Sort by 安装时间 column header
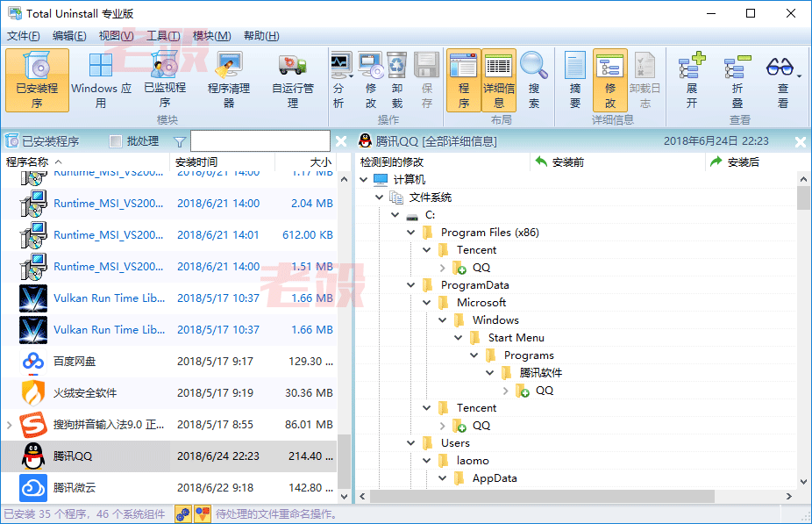This screenshot has height=524, width=812. (222, 162)
